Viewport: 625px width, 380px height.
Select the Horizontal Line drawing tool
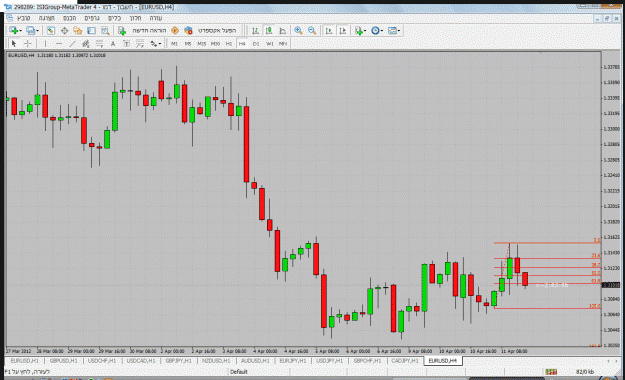coord(59,44)
